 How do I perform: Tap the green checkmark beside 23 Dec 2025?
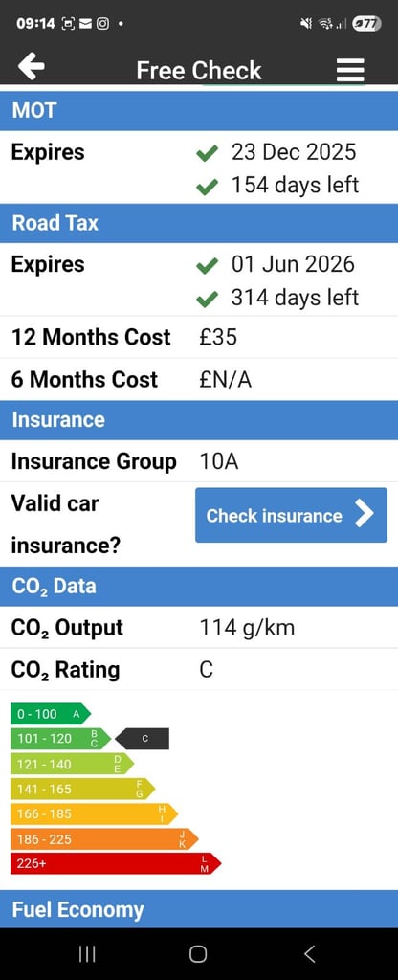tap(207, 152)
